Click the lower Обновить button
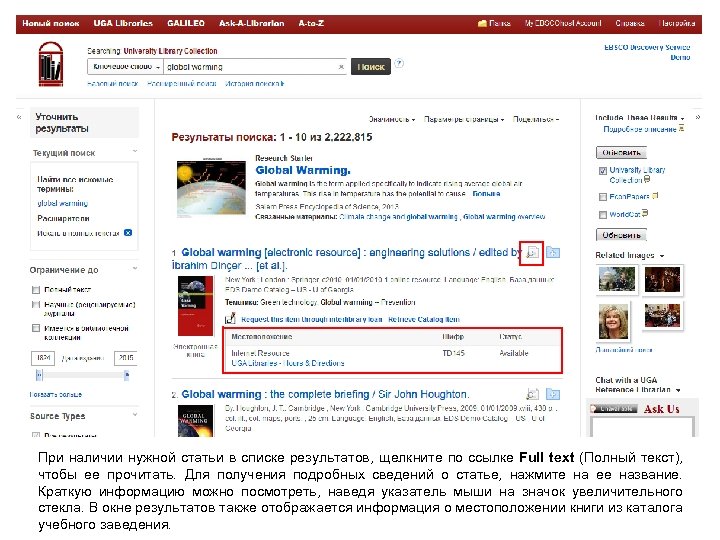The height and width of the screenshot is (540, 720). click(621, 235)
